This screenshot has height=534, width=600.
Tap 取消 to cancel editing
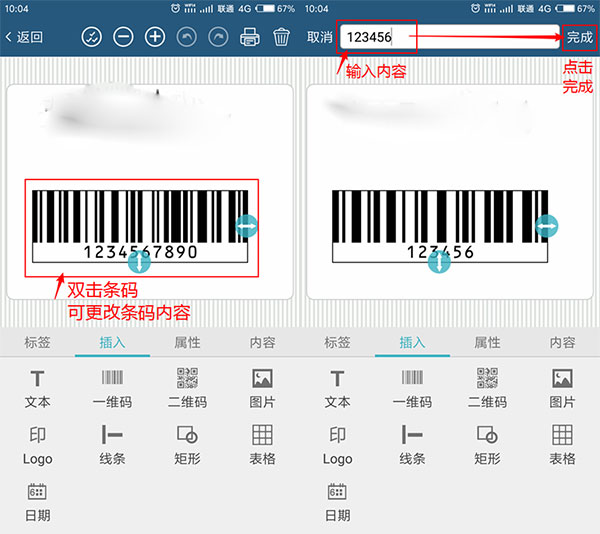point(319,37)
